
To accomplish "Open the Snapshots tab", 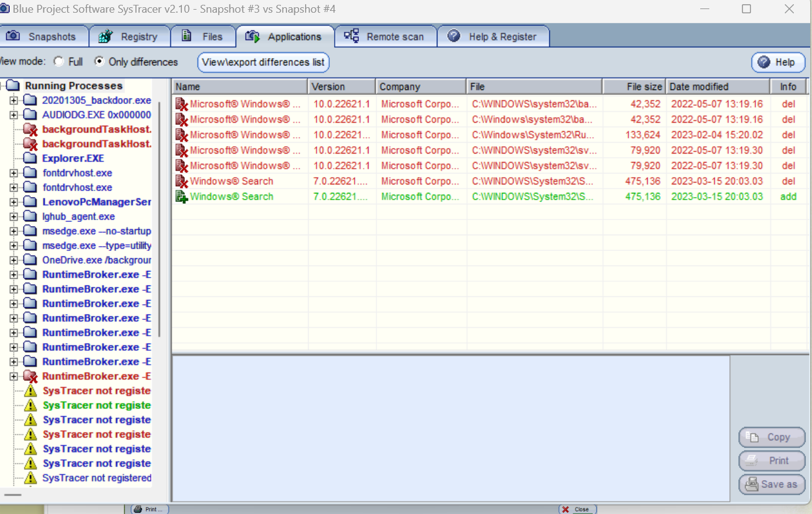I will [x=43, y=36].
